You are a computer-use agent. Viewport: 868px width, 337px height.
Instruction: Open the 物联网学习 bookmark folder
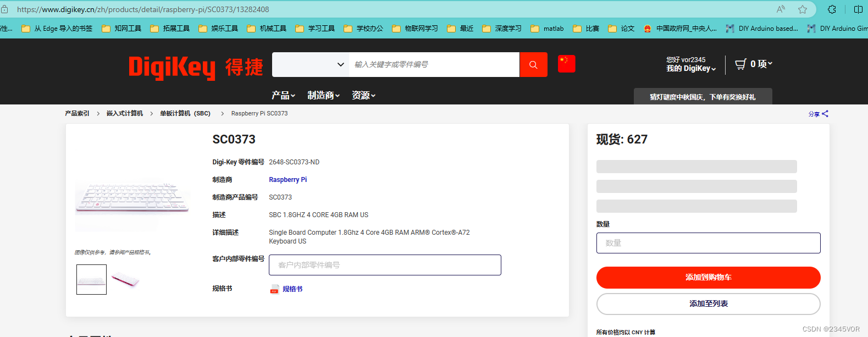click(415, 29)
